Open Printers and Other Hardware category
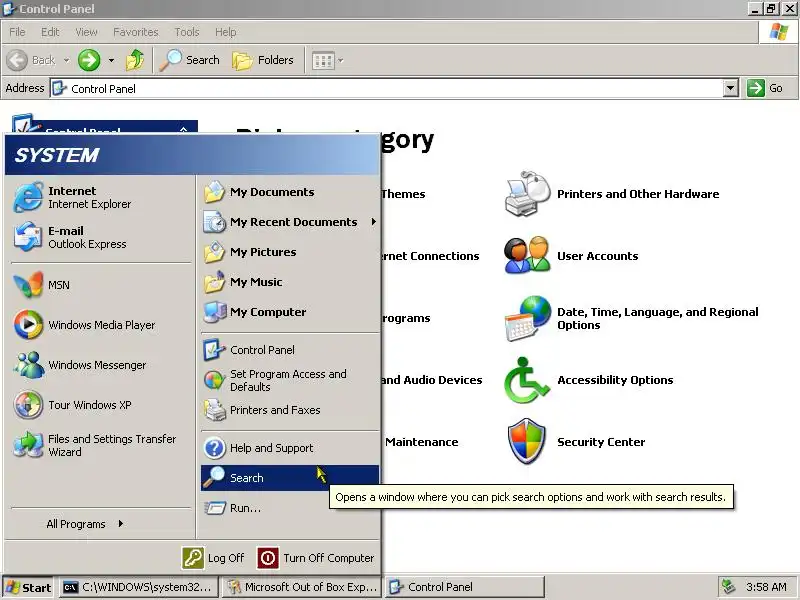Screen dimensions: 800x600 611,194
